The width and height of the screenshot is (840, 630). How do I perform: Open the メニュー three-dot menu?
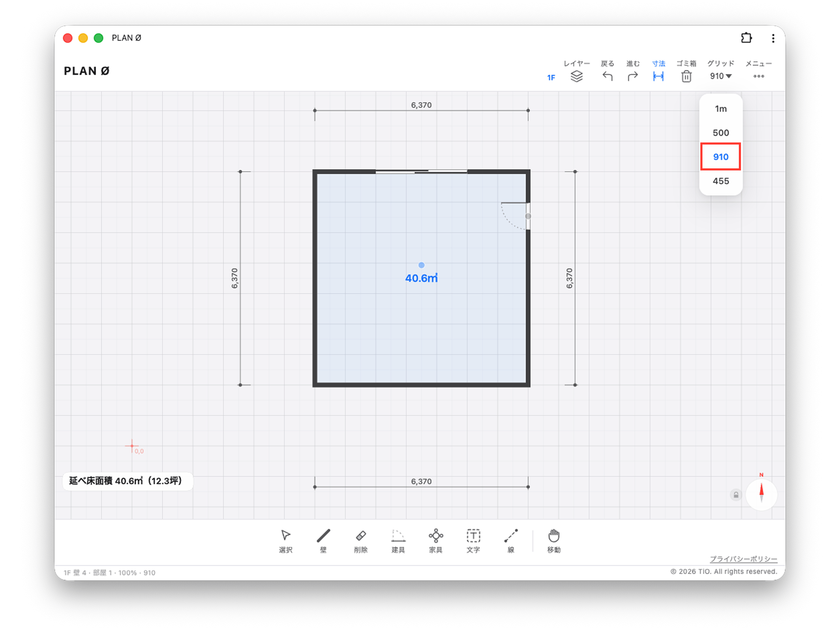tap(758, 71)
